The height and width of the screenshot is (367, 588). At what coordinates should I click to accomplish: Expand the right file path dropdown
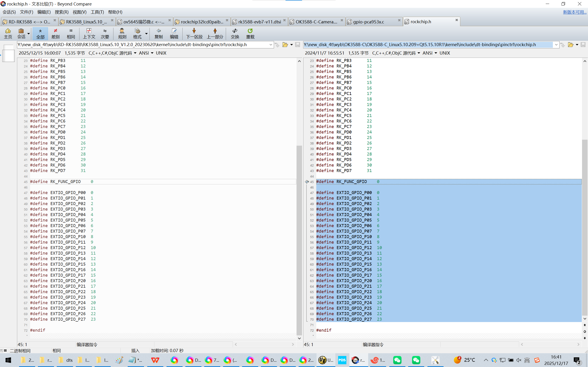[556, 45]
